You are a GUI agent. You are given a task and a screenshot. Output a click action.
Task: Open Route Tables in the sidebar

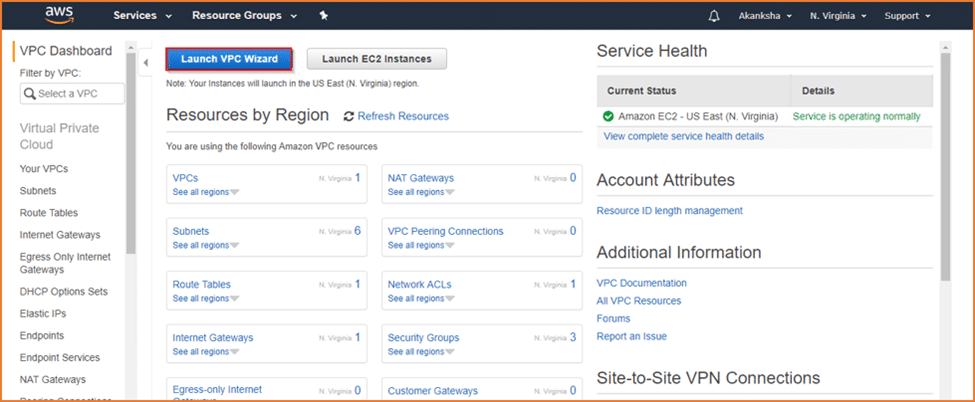coord(49,213)
